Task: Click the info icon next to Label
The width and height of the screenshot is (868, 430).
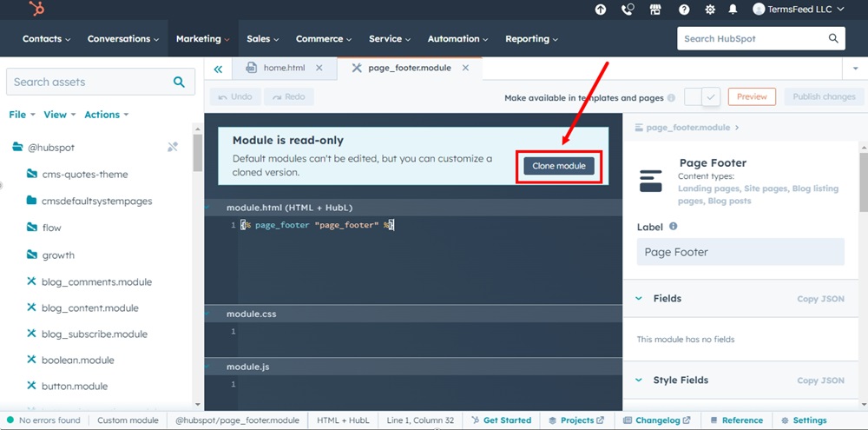Action: pos(674,226)
